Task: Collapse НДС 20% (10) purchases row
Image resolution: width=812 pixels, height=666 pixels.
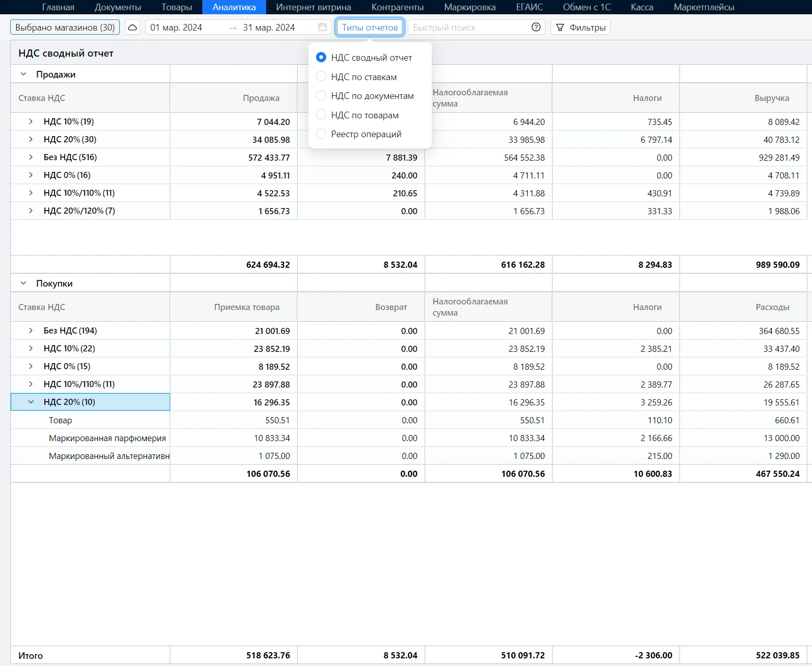Action: click(x=31, y=402)
